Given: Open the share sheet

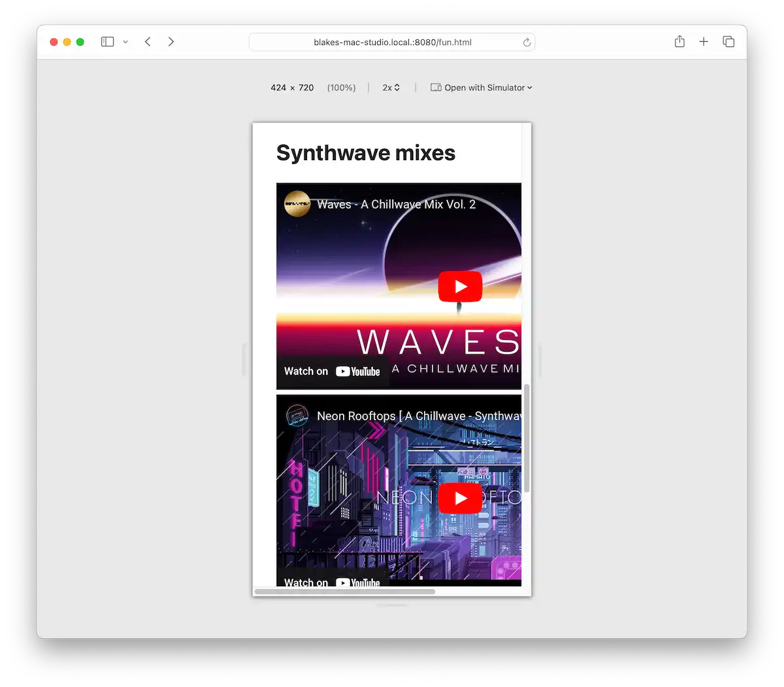Looking at the screenshot, I should coord(679,41).
